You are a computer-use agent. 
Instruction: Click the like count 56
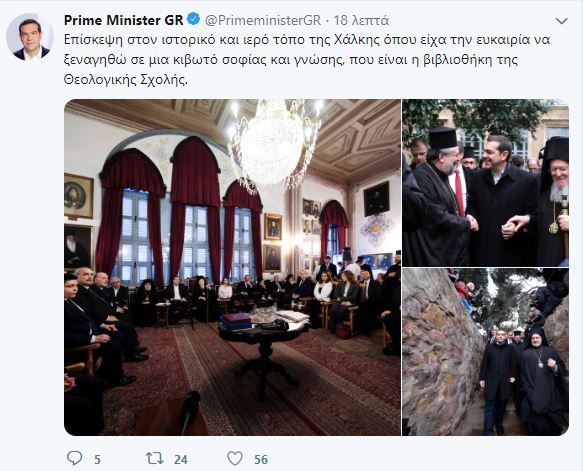tap(261, 459)
